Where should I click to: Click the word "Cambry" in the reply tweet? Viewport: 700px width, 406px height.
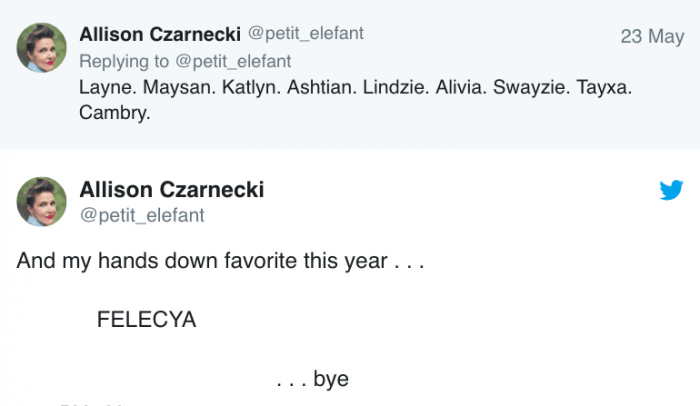pos(112,113)
